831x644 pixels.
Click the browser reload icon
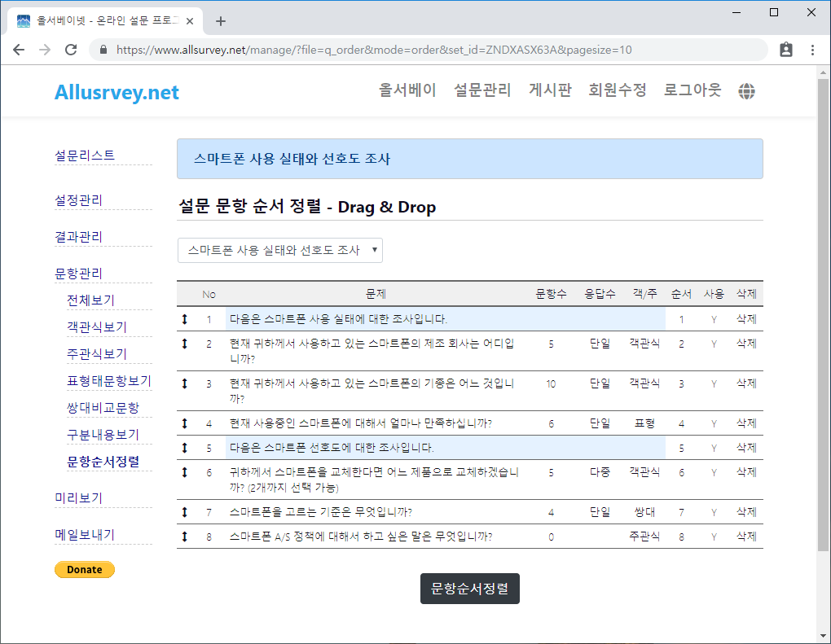(x=71, y=50)
